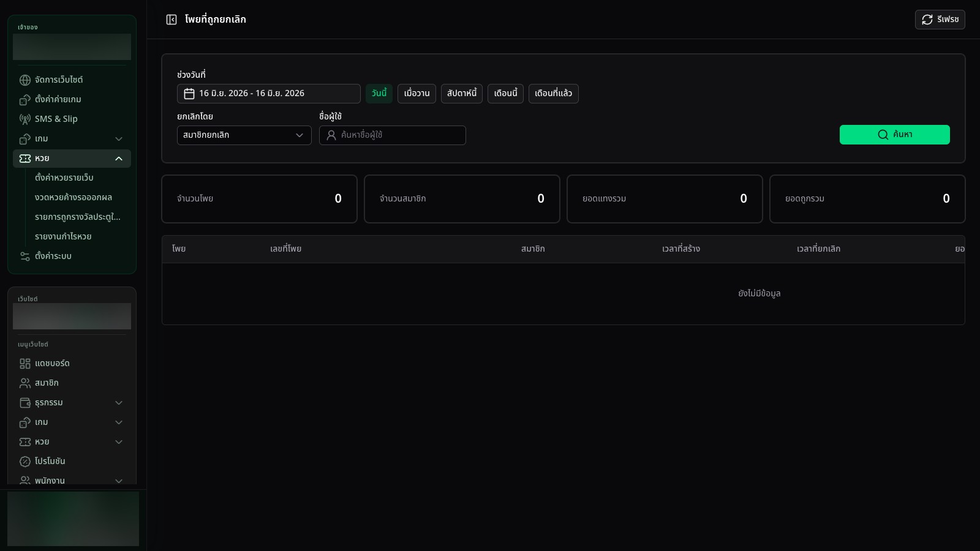
Task: Click the รีเฟรช button
Action: tap(940, 20)
